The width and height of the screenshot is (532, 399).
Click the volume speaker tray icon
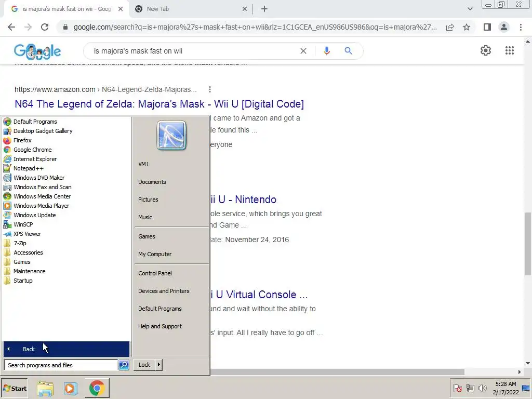(482, 388)
